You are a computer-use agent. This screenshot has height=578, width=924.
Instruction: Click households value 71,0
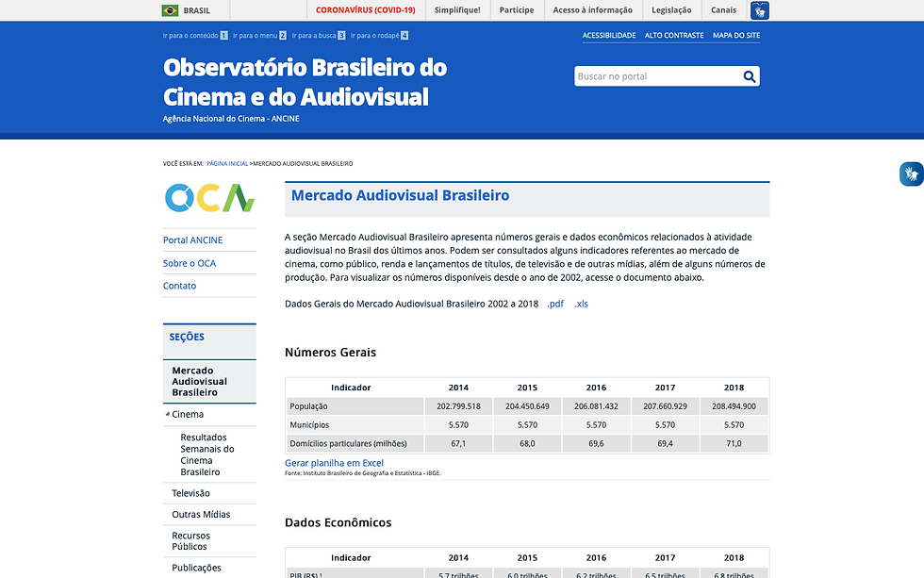[x=734, y=444]
